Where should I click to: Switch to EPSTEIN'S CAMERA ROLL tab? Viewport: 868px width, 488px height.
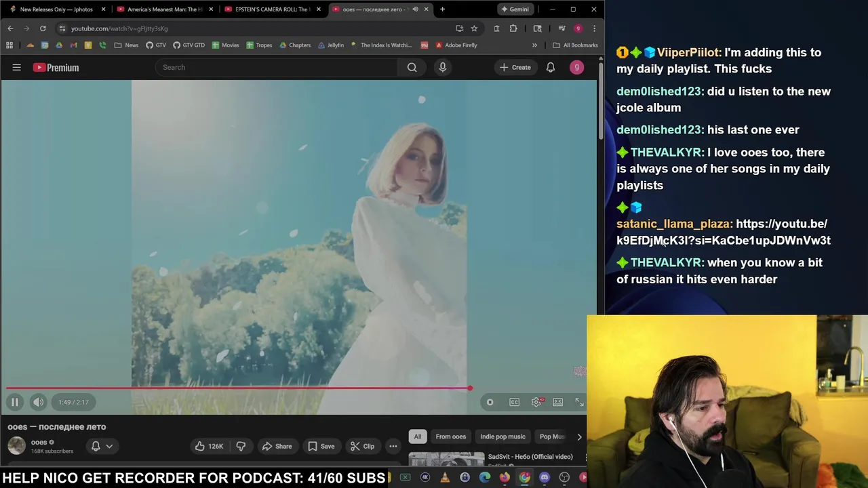[273, 9]
